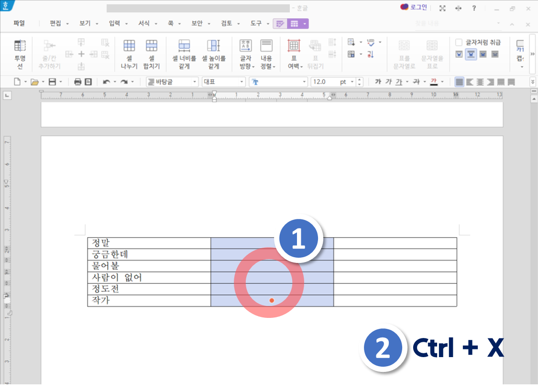
Task: Toggle justify alignment button
Action: (459, 82)
